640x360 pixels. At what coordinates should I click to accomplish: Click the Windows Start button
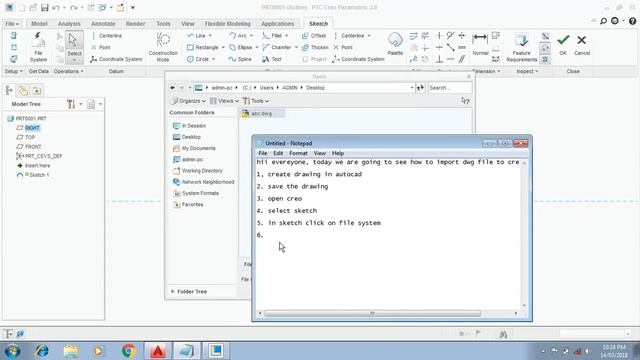click(x=13, y=351)
